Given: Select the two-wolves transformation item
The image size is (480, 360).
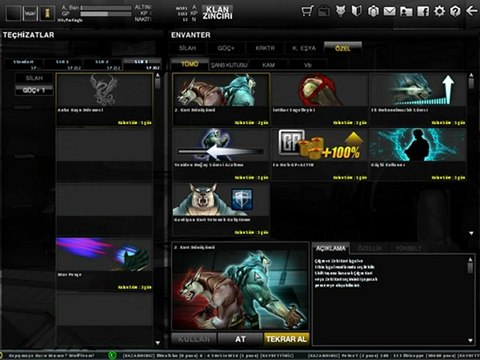Looking at the screenshot, I should click(x=221, y=99).
